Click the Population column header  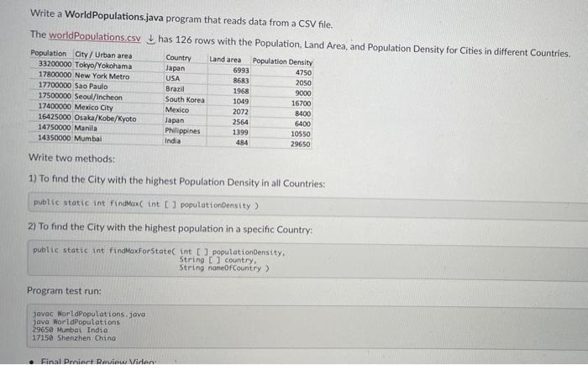click(x=49, y=53)
